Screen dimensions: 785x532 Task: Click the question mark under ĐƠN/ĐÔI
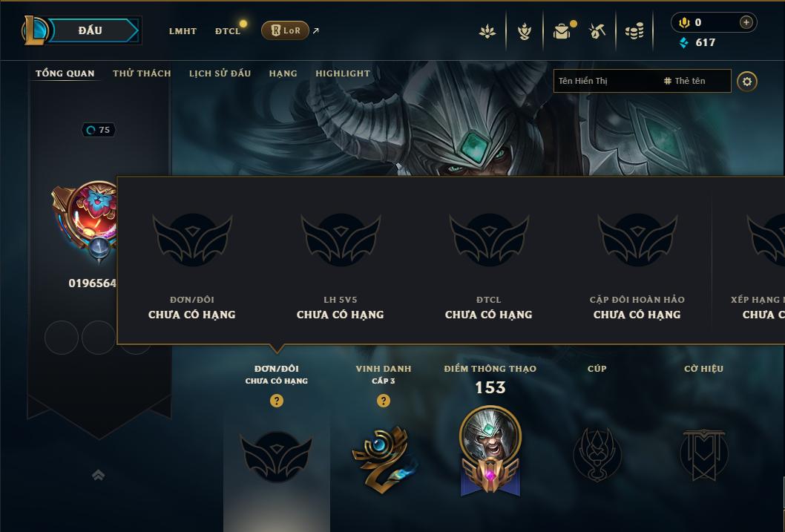[x=276, y=401]
